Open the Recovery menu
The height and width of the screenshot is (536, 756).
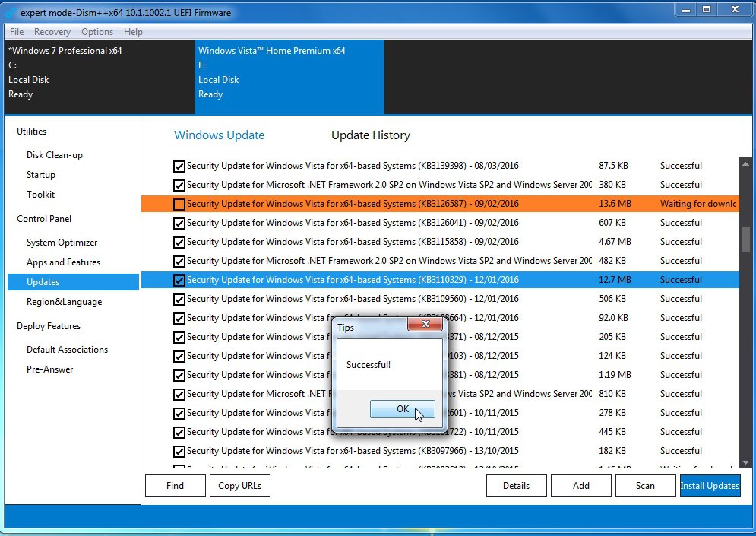coord(52,32)
